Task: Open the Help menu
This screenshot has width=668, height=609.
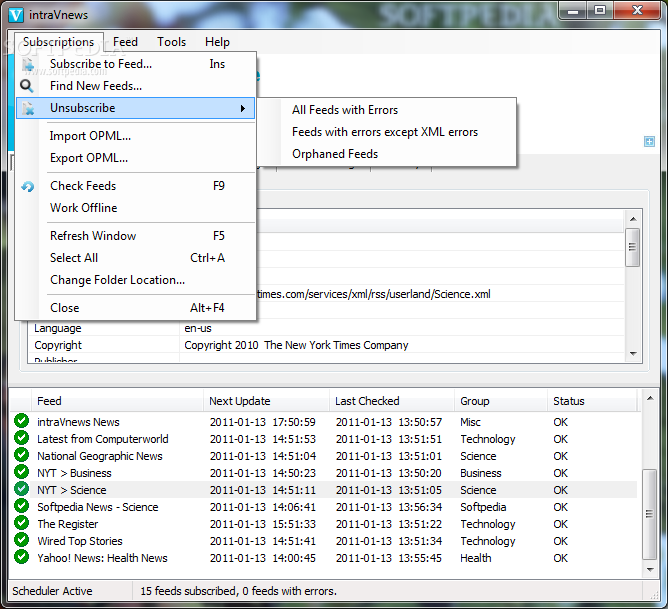Action: point(217,42)
